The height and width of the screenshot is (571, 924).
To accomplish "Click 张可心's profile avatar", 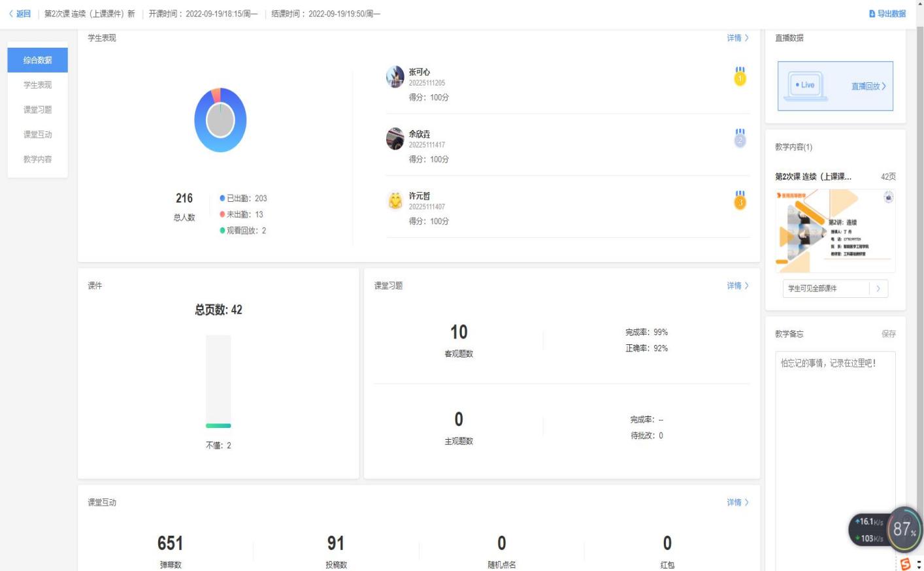I will click(x=395, y=76).
